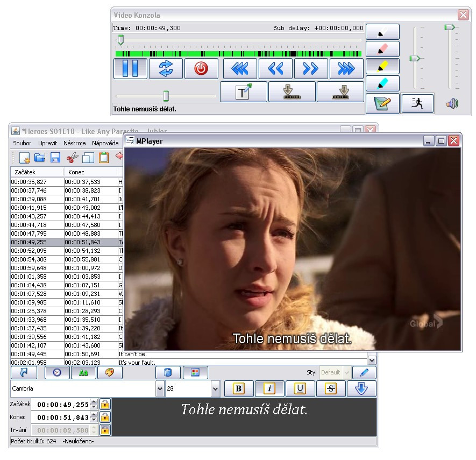The width and height of the screenshot is (476, 460).
Task: Create a new subtitle file in Jubler toolbar
Action: click(24, 158)
